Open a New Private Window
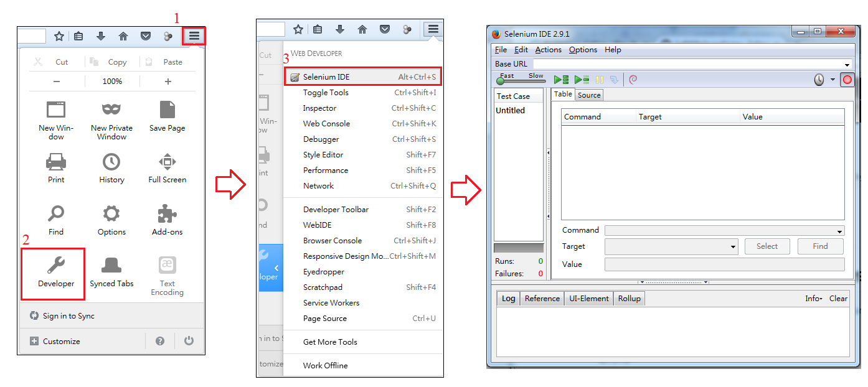868x387 pixels. point(111,121)
